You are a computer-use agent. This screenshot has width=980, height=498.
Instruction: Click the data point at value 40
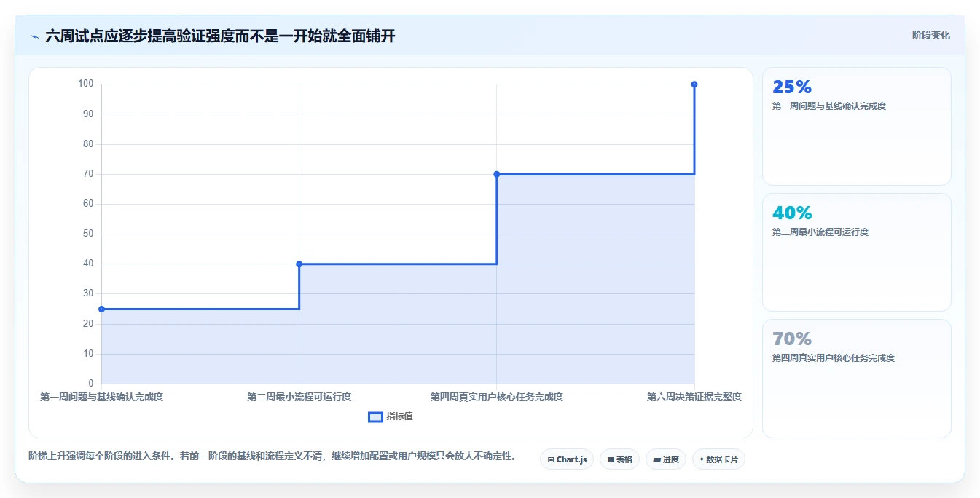point(299,264)
